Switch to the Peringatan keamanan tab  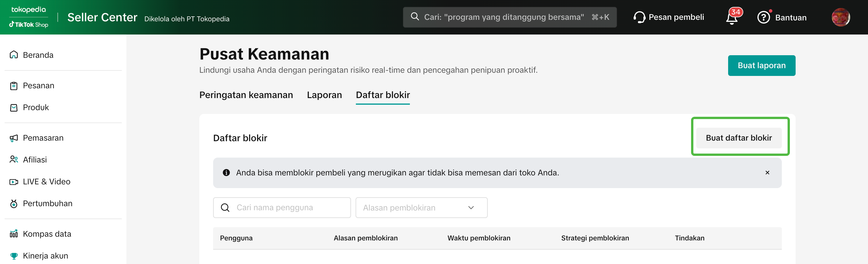point(246,95)
